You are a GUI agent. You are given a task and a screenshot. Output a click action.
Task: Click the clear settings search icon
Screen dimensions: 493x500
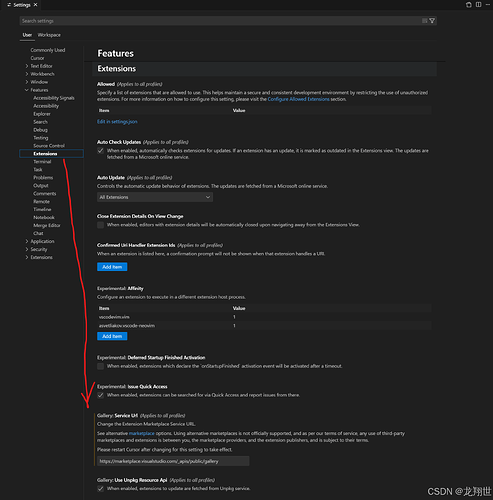(424, 21)
